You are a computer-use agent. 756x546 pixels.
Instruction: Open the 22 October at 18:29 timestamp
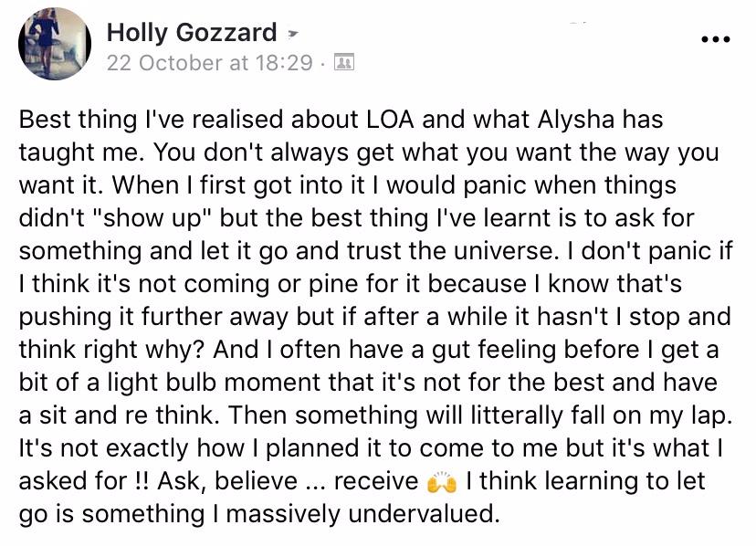(210, 63)
